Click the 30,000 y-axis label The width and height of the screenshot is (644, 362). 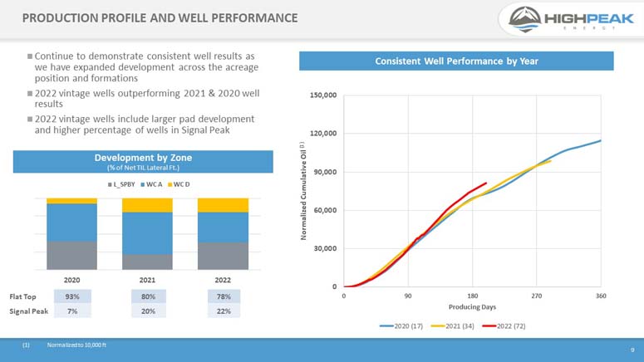pos(325,248)
